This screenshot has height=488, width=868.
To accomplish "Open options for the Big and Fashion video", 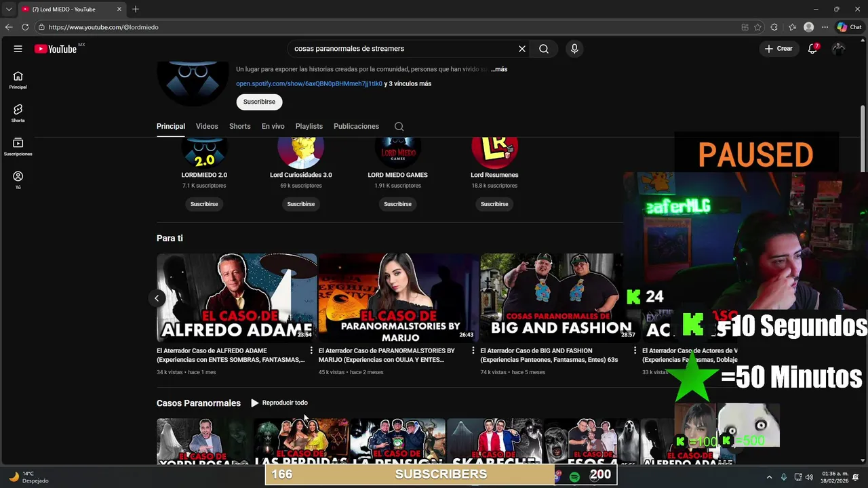I will 635,350.
